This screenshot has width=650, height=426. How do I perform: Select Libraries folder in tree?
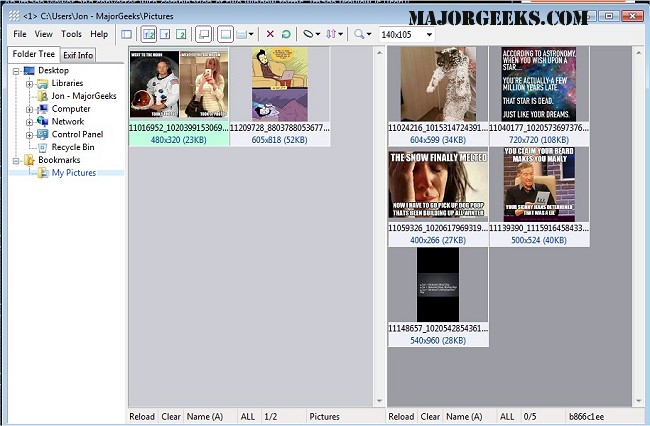(x=67, y=83)
